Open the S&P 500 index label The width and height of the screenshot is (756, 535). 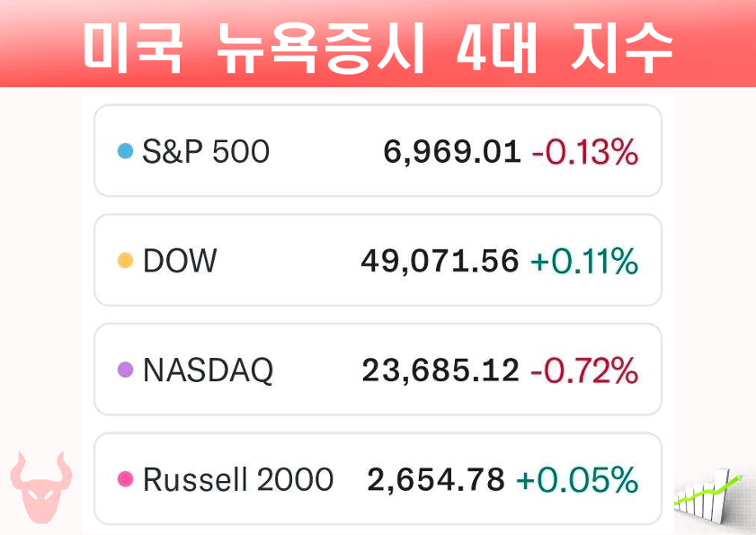(206, 152)
